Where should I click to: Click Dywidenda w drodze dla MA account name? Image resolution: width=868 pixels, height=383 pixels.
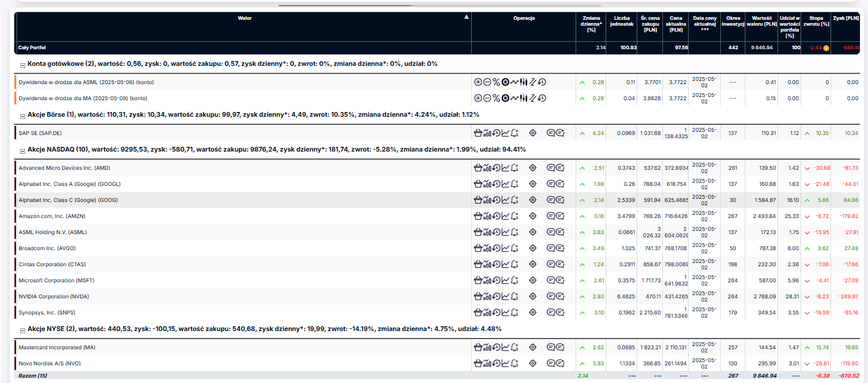pyautogui.click(x=83, y=98)
